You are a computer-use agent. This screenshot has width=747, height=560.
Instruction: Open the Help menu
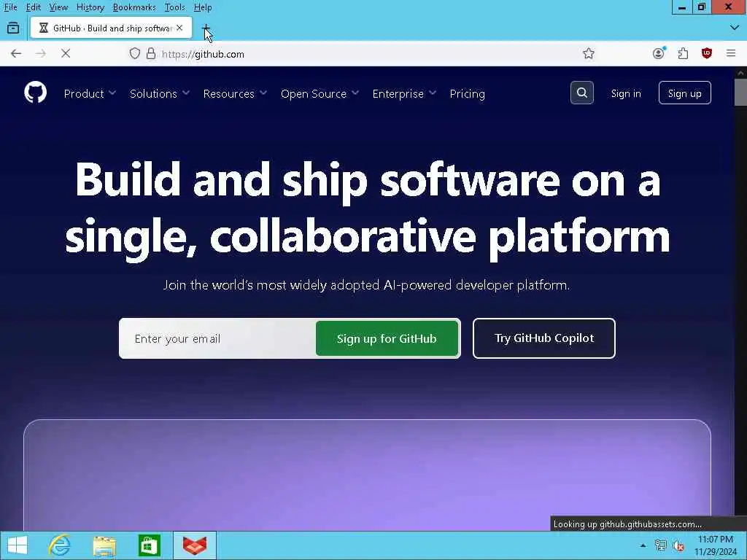point(203,7)
